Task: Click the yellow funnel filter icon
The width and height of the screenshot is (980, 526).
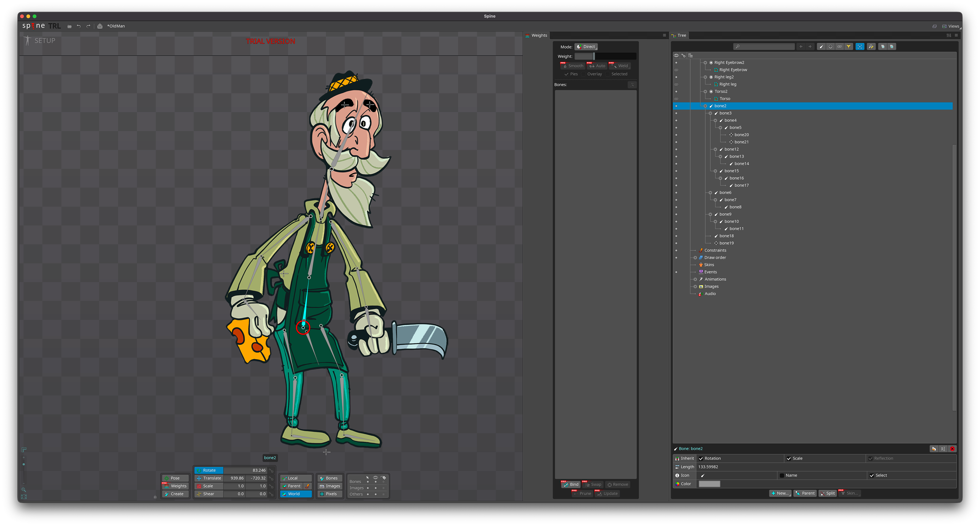Action: coord(849,46)
